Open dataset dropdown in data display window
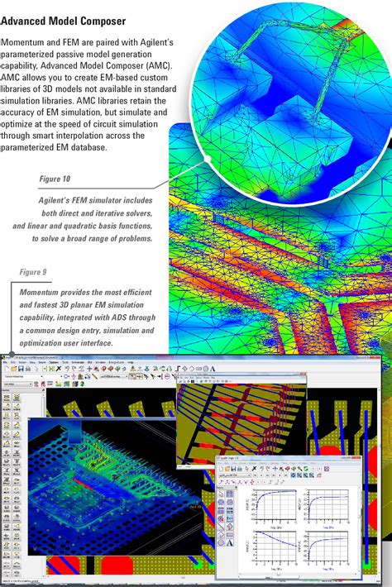This screenshot has width=392, height=587. tap(250, 475)
